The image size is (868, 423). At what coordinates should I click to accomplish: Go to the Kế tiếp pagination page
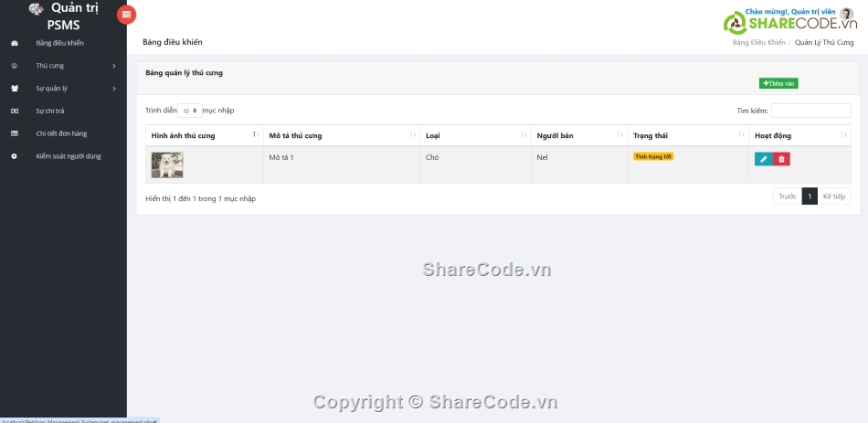[x=834, y=196]
